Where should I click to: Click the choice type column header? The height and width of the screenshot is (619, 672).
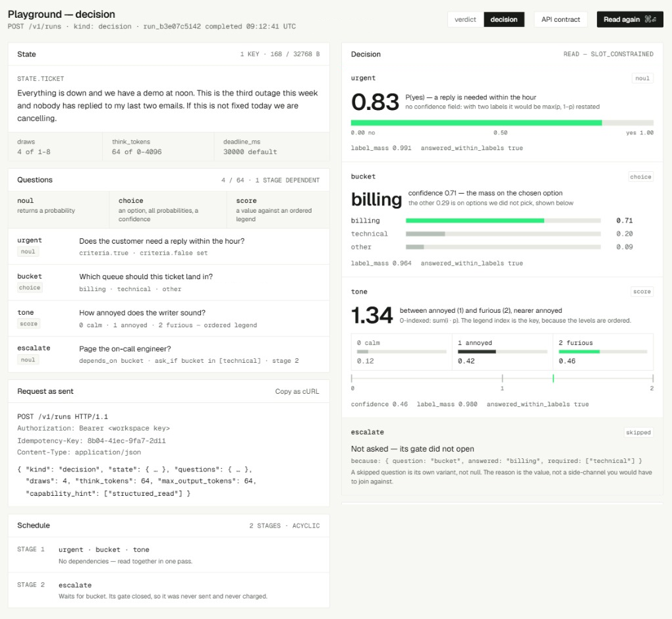tap(168, 209)
